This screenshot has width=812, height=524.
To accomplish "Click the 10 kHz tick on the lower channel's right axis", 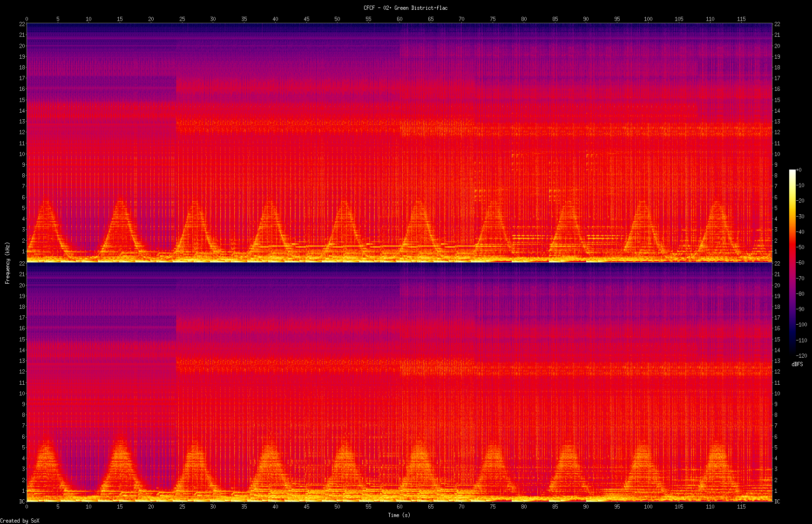I will tap(777, 394).
